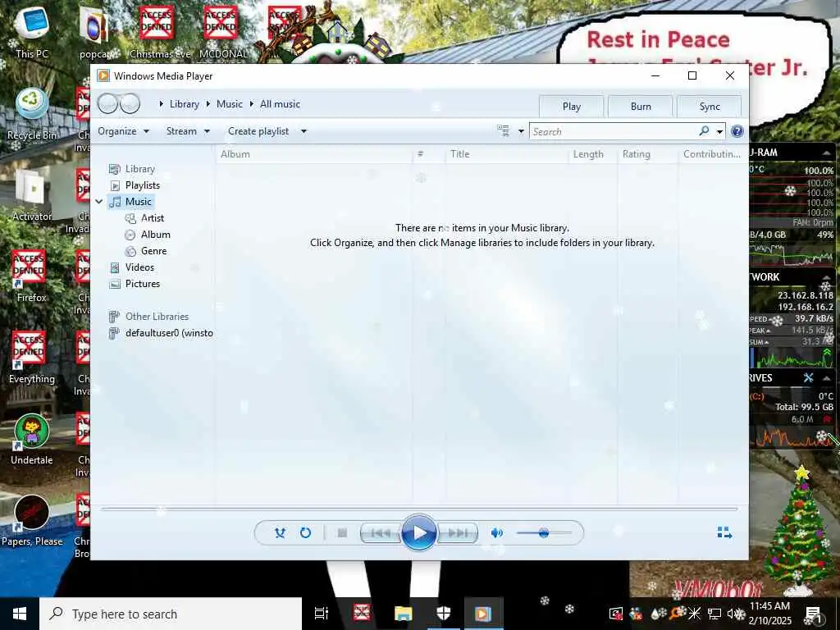
Task: Select Music in the navigation tree
Action: pyautogui.click(x=130, y=202)
